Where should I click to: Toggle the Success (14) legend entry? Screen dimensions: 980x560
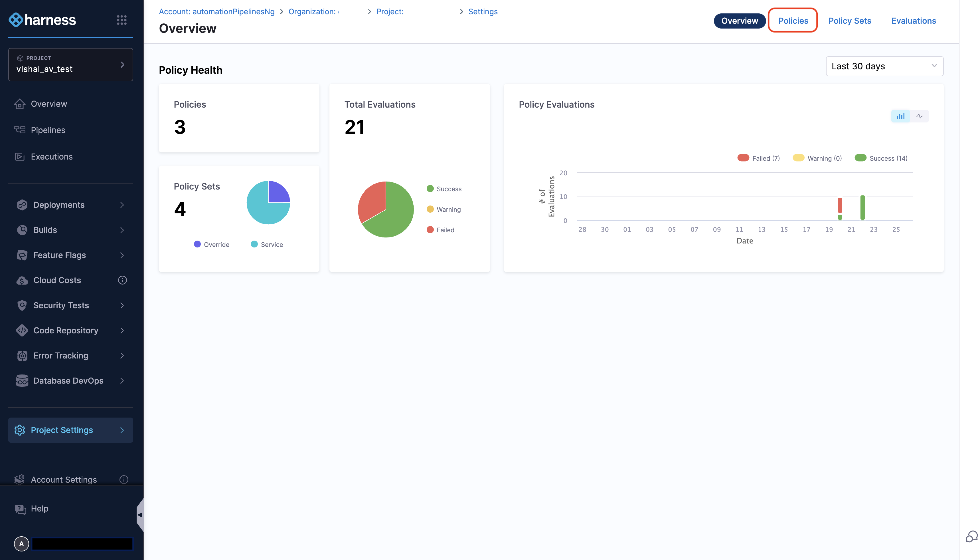tap(880, 158)
